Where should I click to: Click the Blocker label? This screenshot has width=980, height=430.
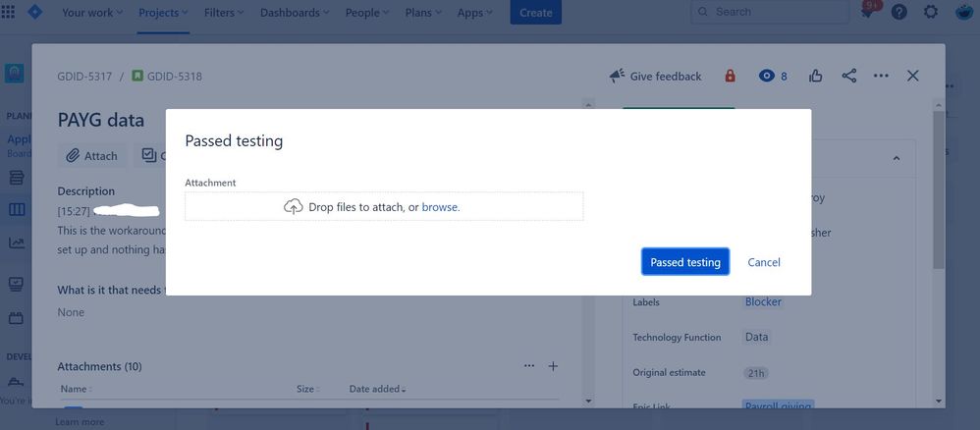click(763, 301)
